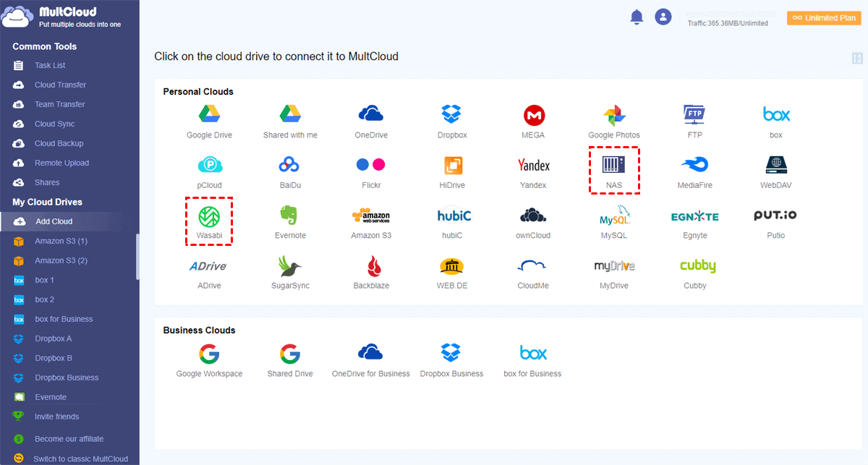The image size is (868, 465).
Task: Select the Shared Drive business icon
Action: (x=290, y=354)
